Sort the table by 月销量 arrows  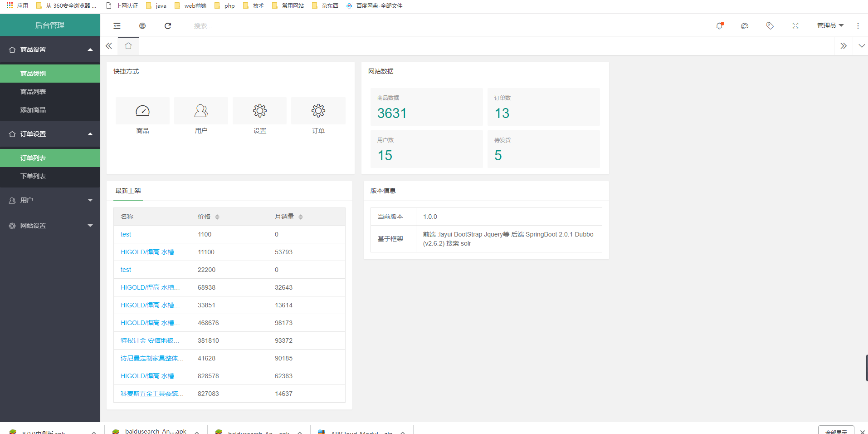(301, 217)
